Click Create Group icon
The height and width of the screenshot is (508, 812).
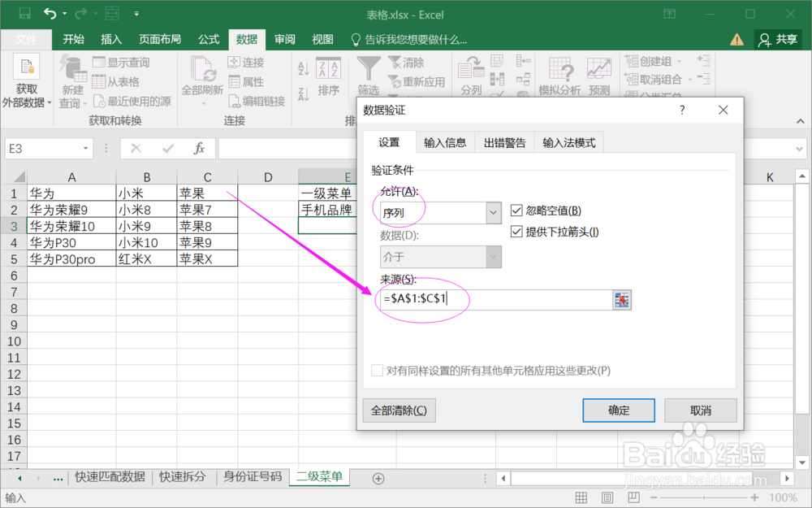click(x=631, y=61)
